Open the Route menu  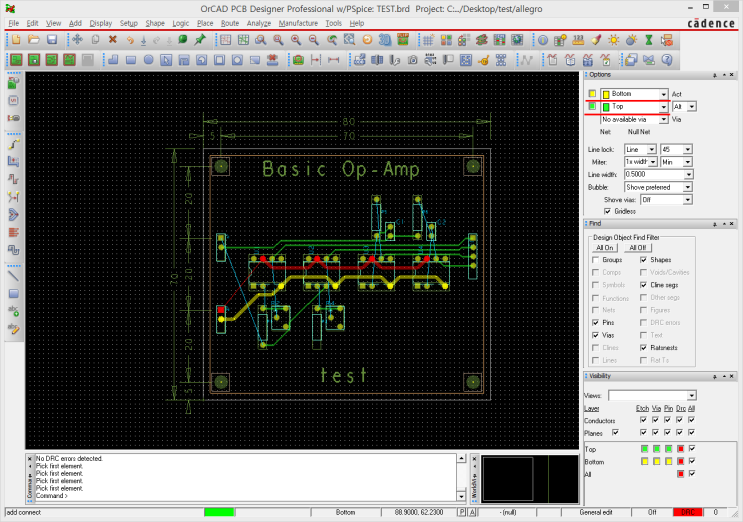click(230, 23)
